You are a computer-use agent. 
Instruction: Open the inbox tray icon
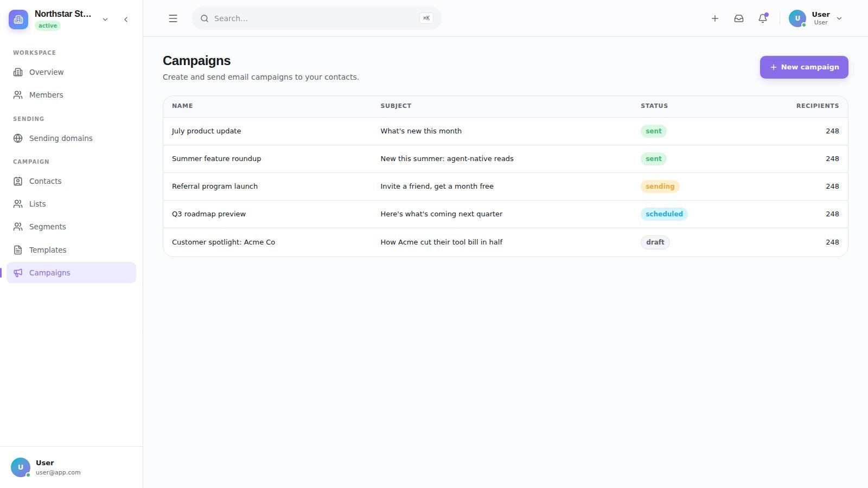pyautogui.click(x=739, y=18)
